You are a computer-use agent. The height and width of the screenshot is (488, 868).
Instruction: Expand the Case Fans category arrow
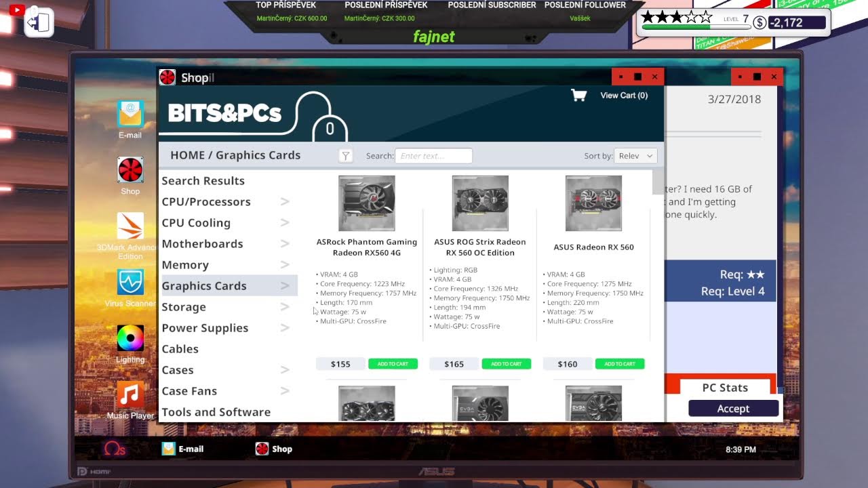point(285,391)
